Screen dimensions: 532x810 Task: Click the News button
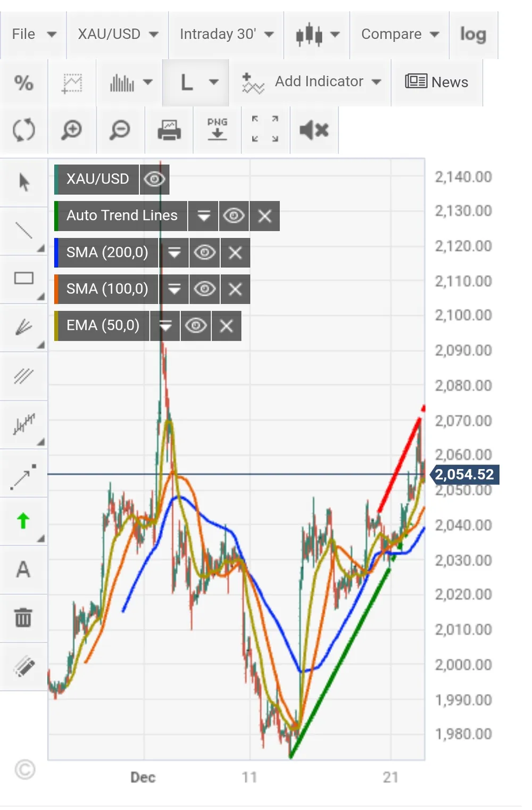pyautogui.click(x=437, y=82)
